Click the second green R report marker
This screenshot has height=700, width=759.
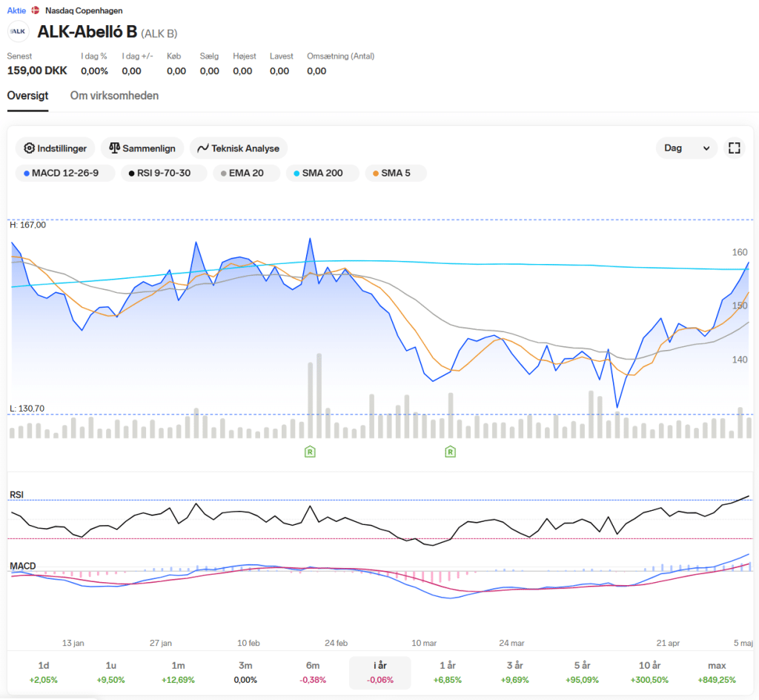pyautogui.click(x=450, y=452)
